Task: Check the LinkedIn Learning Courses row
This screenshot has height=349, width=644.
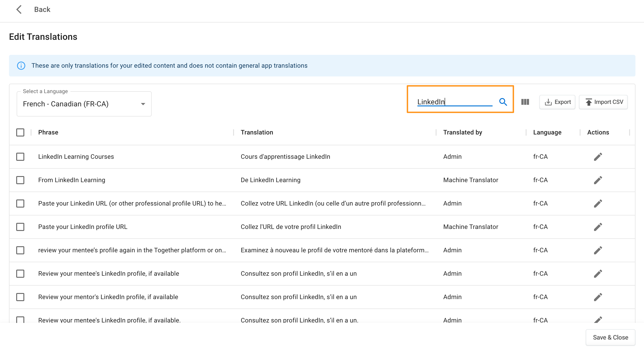Action: tap(20, 157)
